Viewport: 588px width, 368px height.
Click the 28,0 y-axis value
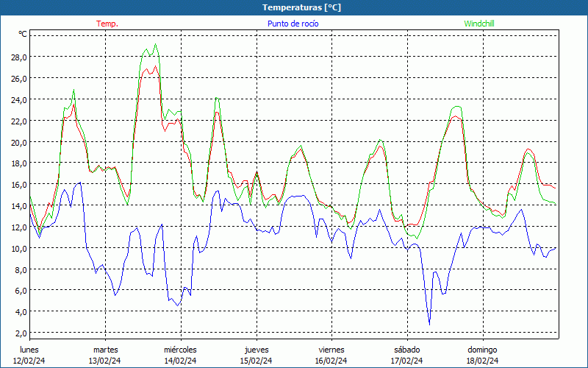click(x=19, y=57)
